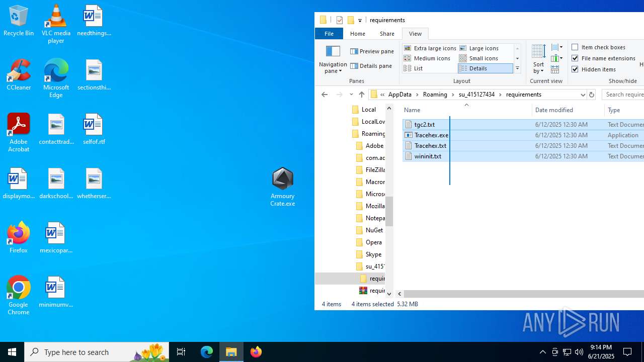This screenshot has width=644, height=362.
Task: Click the Navigation pane button
Action: (x=333, y=59)
